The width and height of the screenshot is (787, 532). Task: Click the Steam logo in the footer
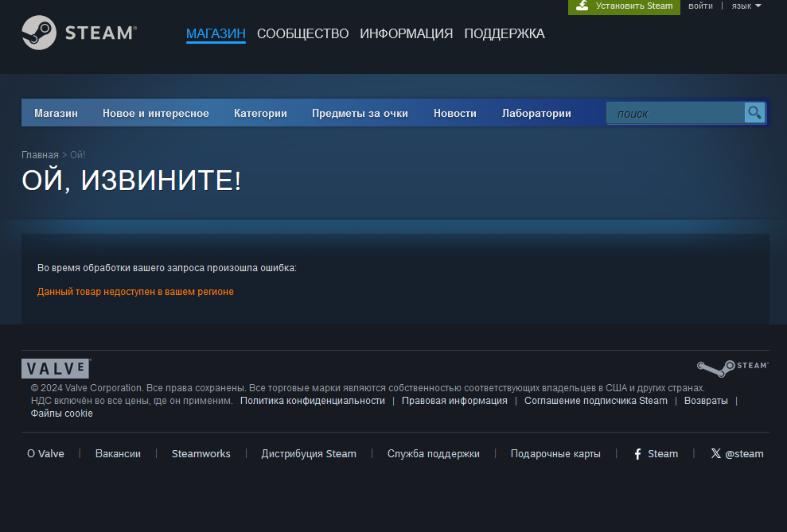732,367
